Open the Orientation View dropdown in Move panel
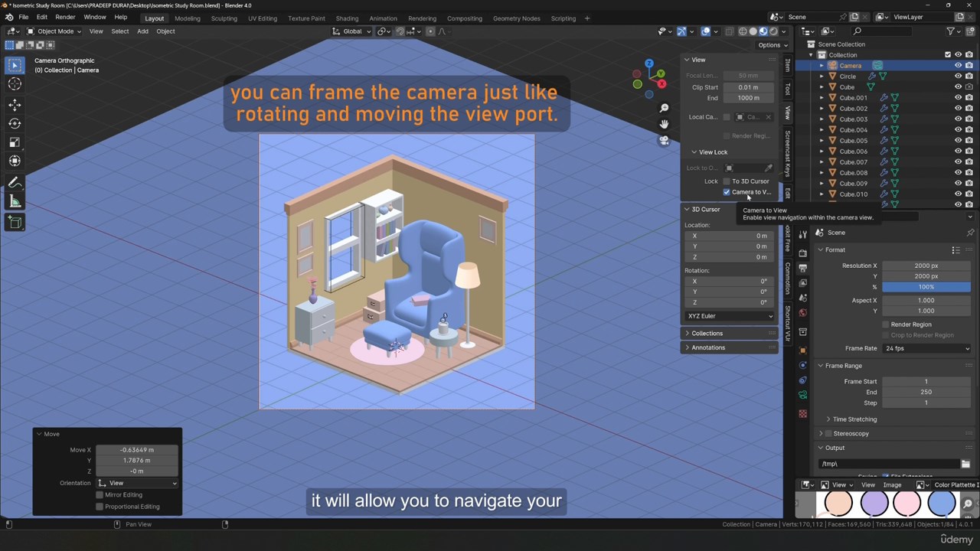980x551 pixels. point(137,483)
